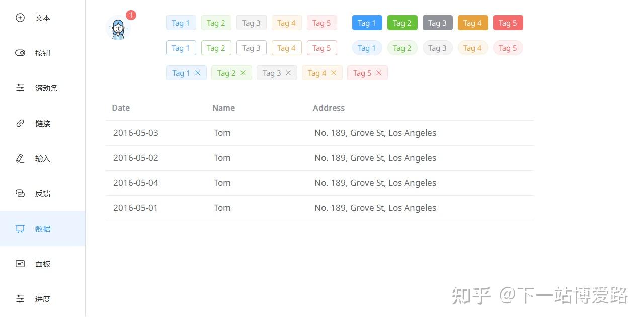Click the Name column header
Screen dimensions: 644x321
point(224,108)
